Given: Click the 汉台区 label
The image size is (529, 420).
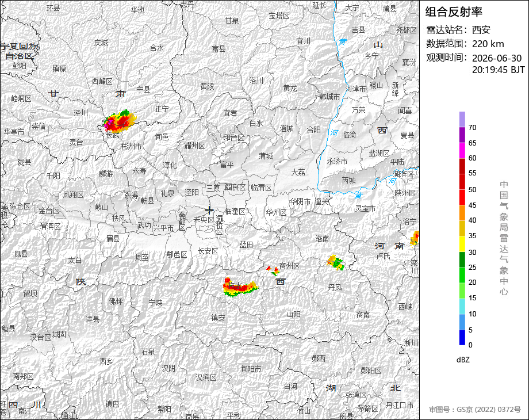Looking at the screenshot, I should pyautogui.click(x=40, y=337).
